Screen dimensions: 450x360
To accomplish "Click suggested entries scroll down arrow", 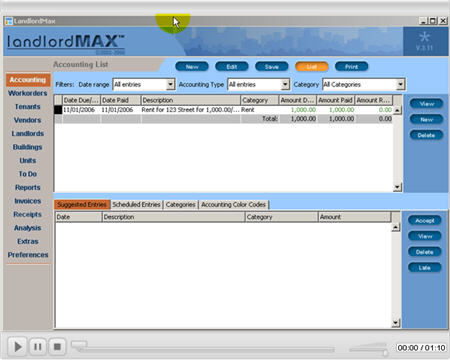I will coord(396,322).
